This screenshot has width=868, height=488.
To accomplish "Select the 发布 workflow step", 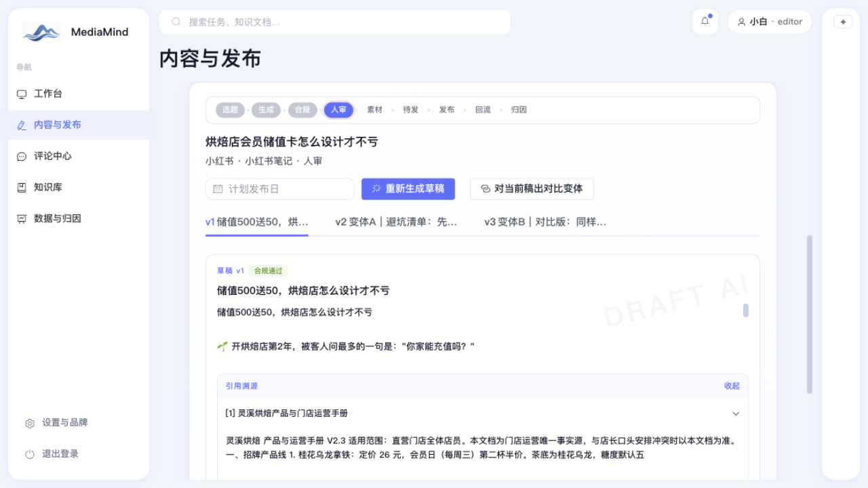I will coord(447,110).
